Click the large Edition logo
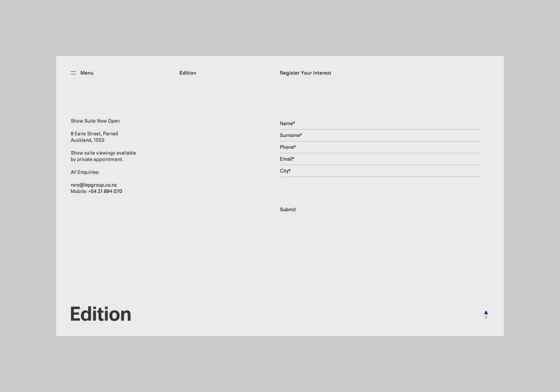Viewport: 560px width, 392px height. coord(100,314)
